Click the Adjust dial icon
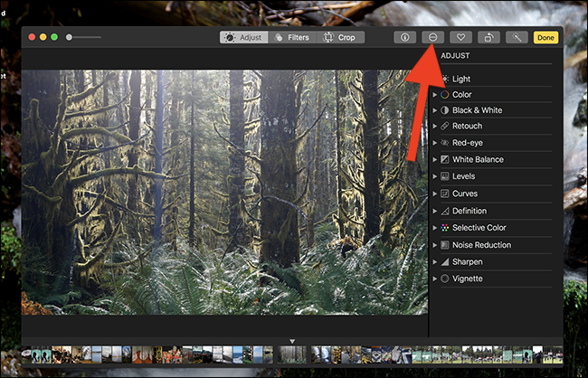 click(x=230, y=37)
